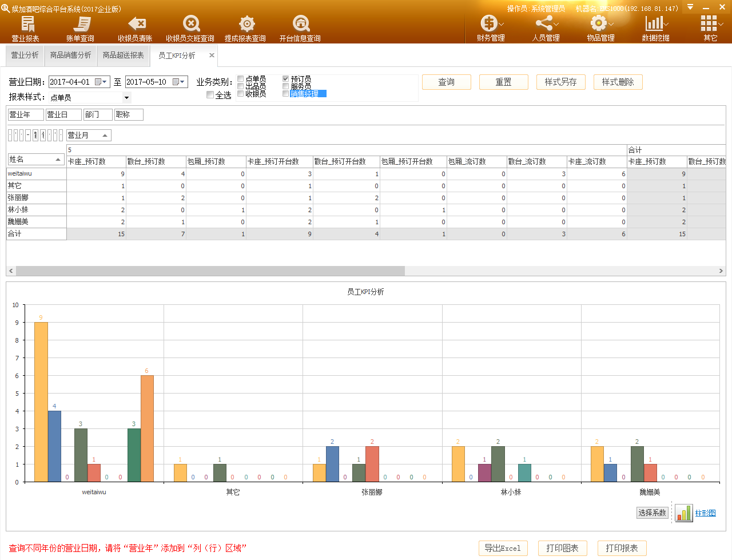Open the 营业报表 report icon

[x=26, y=29]
